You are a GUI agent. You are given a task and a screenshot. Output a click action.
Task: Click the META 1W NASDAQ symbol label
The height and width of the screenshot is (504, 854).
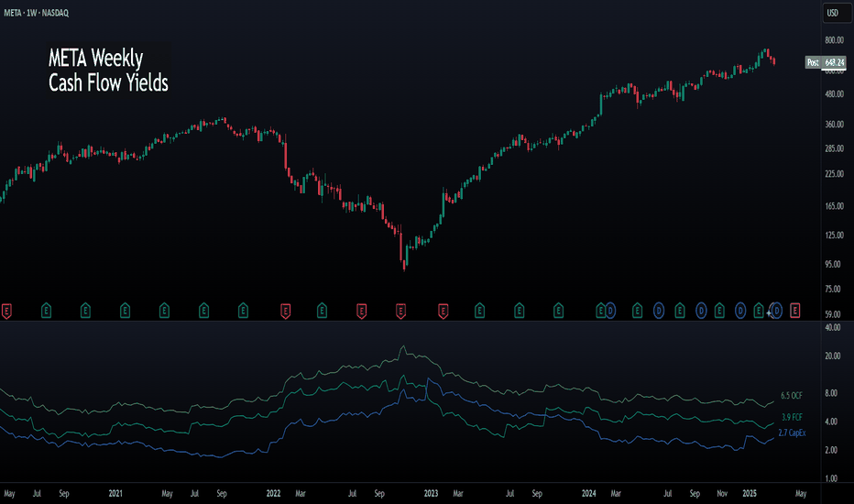pos(37,13)
